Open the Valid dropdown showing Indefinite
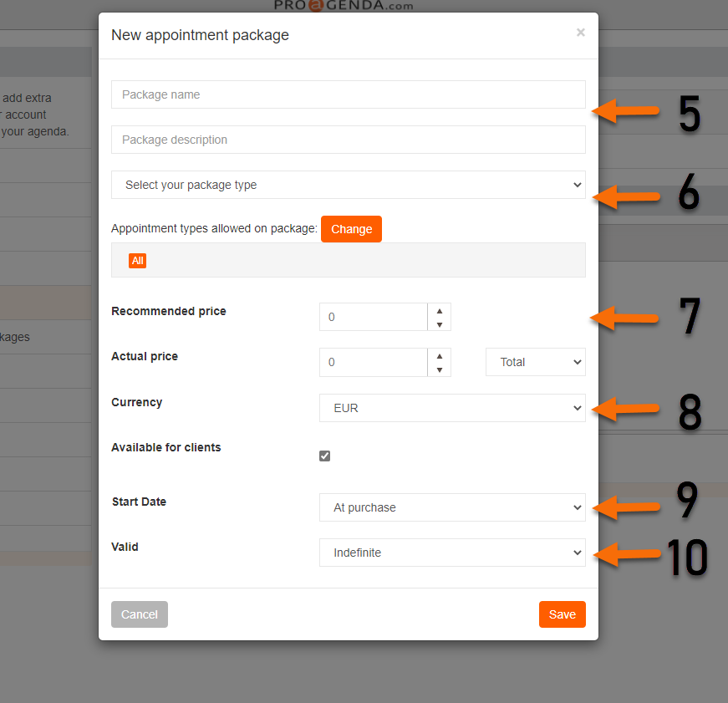Screen dimensions: 728x703 tap(452, 553)
